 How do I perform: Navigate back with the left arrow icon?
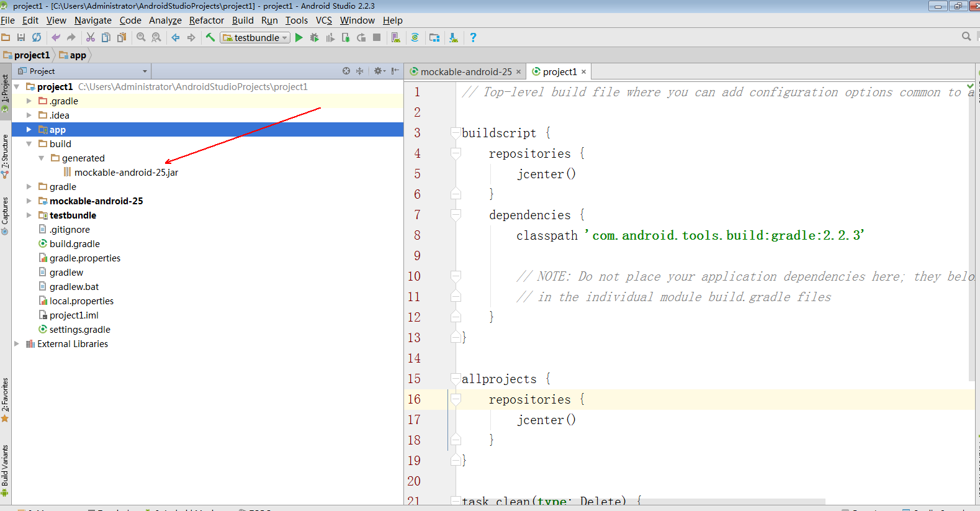[176, 37]
